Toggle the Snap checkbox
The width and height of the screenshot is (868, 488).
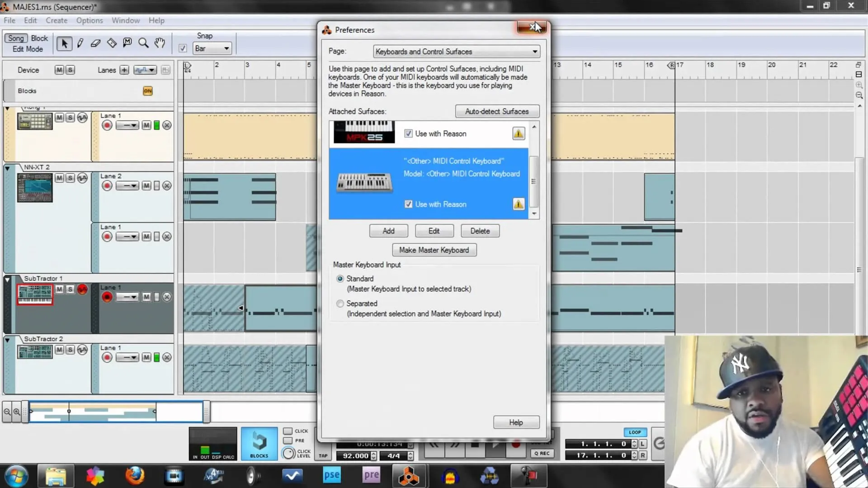183,48
